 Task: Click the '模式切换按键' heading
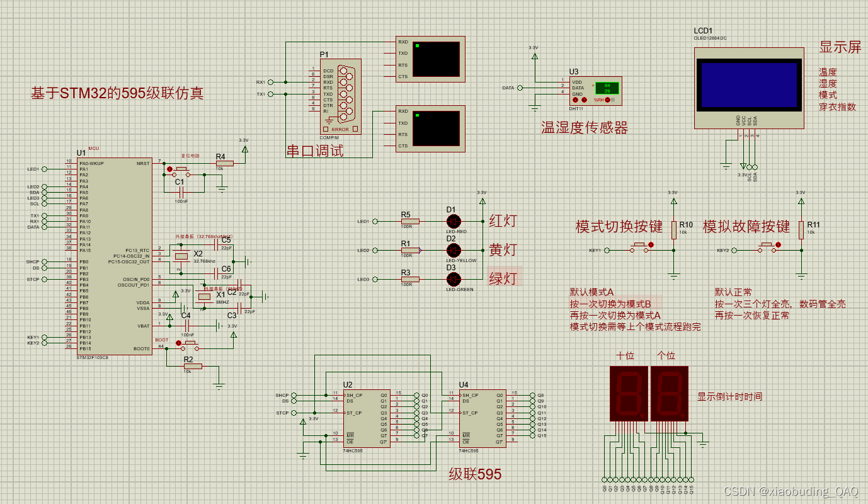[619, 227]
